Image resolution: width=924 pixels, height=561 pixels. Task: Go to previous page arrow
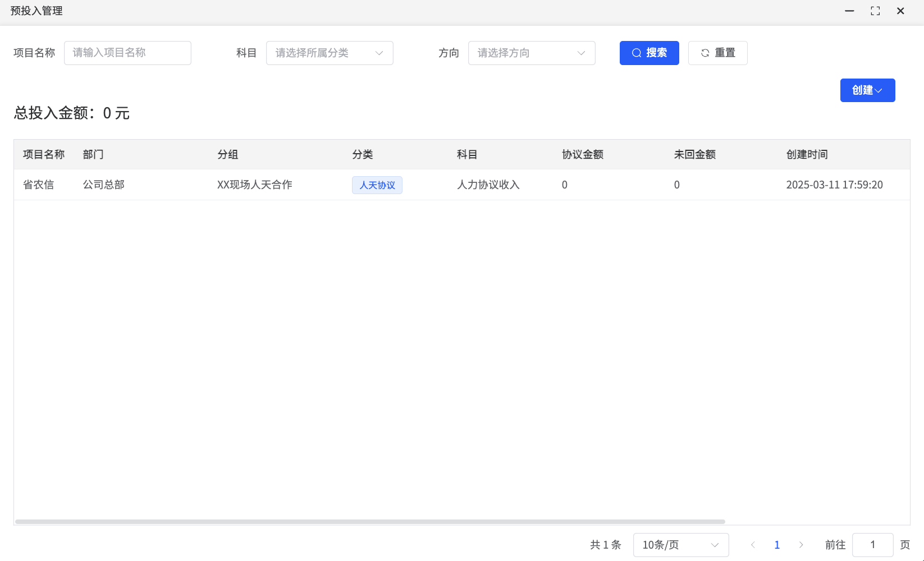coord(753,545)
